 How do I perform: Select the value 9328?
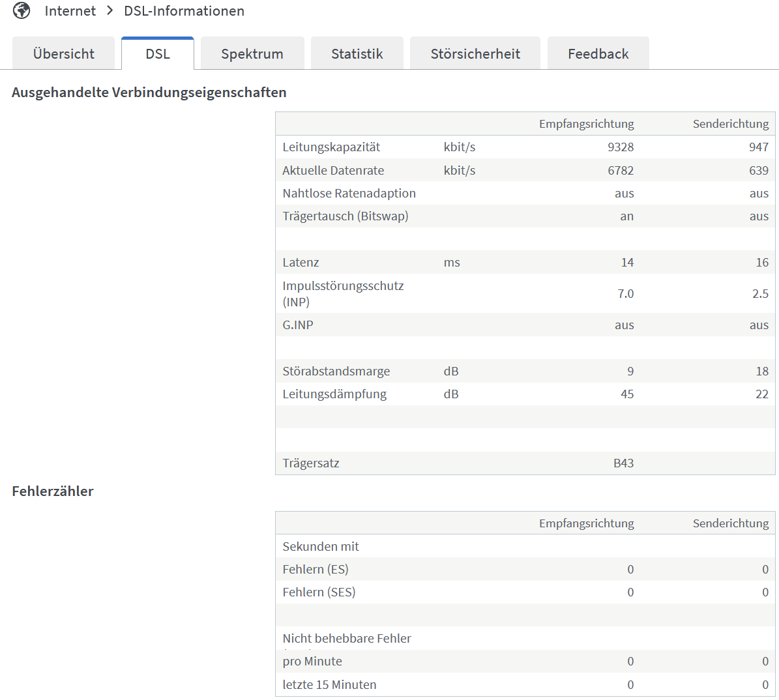tap(621, 147)
